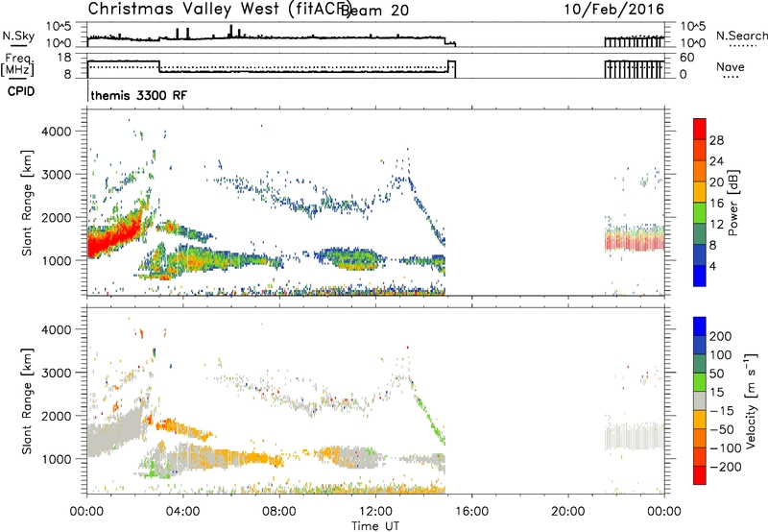Click the '18' frequency axis tick
The image size is (768, 532).
64,58
